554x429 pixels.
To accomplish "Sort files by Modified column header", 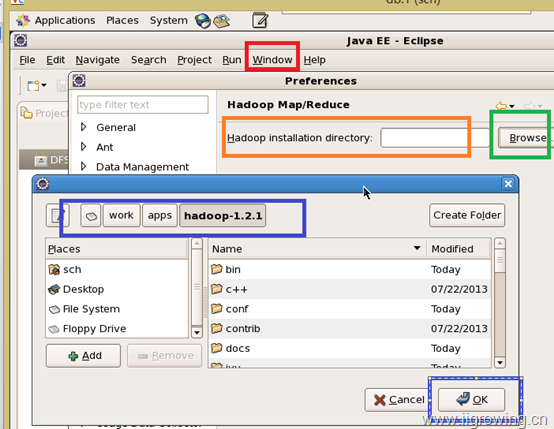I will click(x=459, y=249).
